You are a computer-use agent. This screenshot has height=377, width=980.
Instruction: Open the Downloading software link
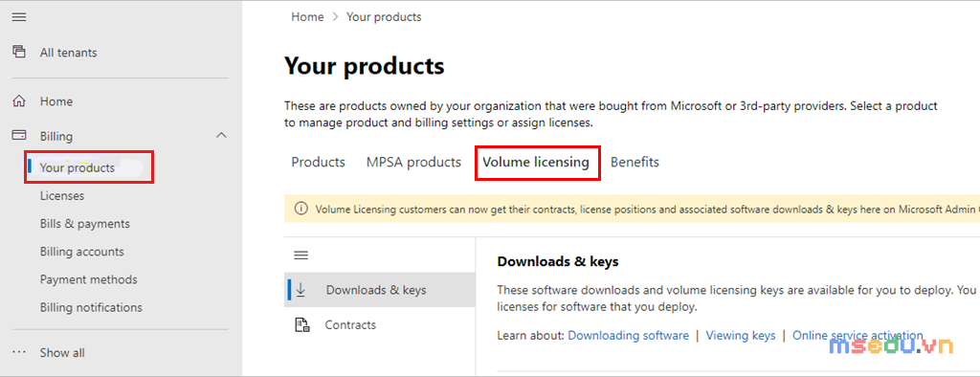coord(628,335)
